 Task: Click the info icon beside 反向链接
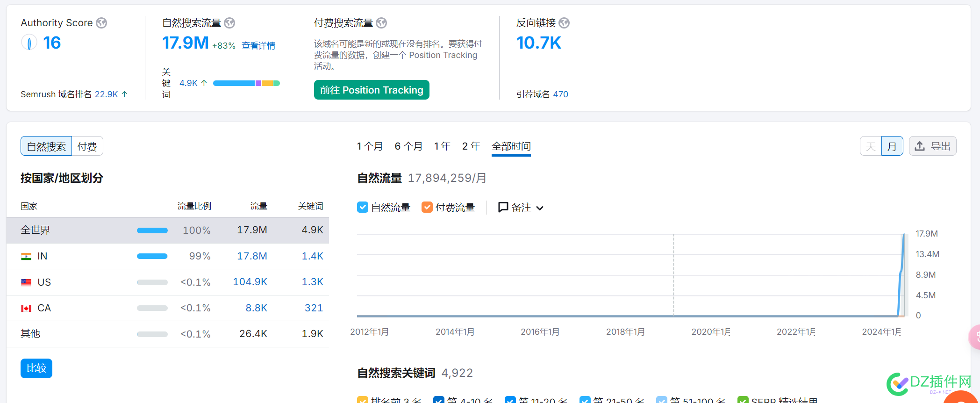tap(564, 23)
